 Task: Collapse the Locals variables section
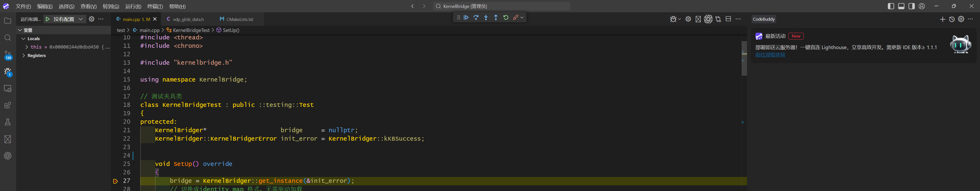click(x=24, y=39)
